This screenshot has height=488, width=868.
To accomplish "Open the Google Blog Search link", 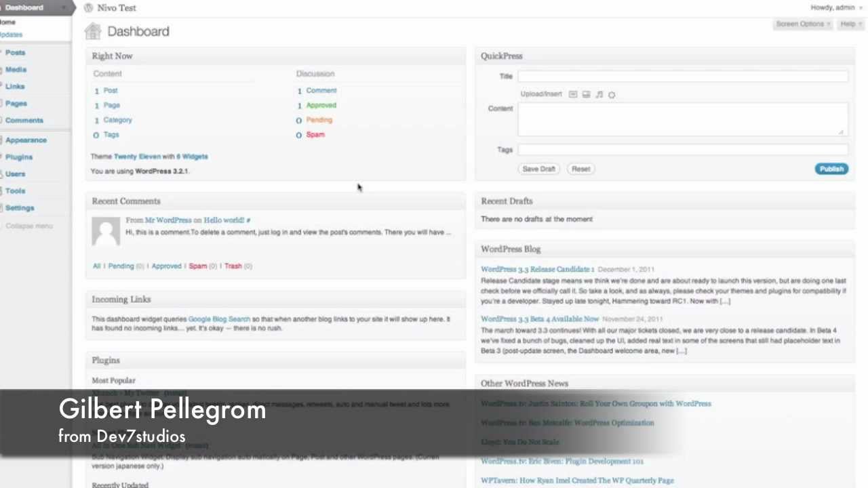I will click(x=219, y=319).
